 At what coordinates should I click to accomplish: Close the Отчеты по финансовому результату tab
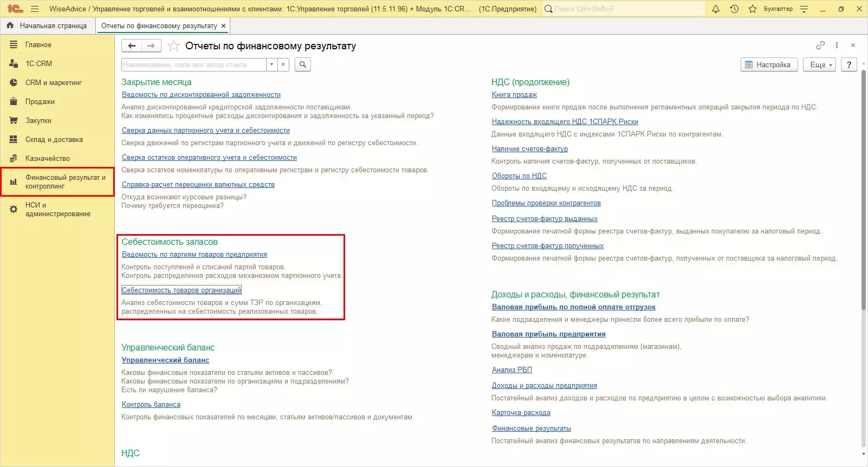point(223,25)
